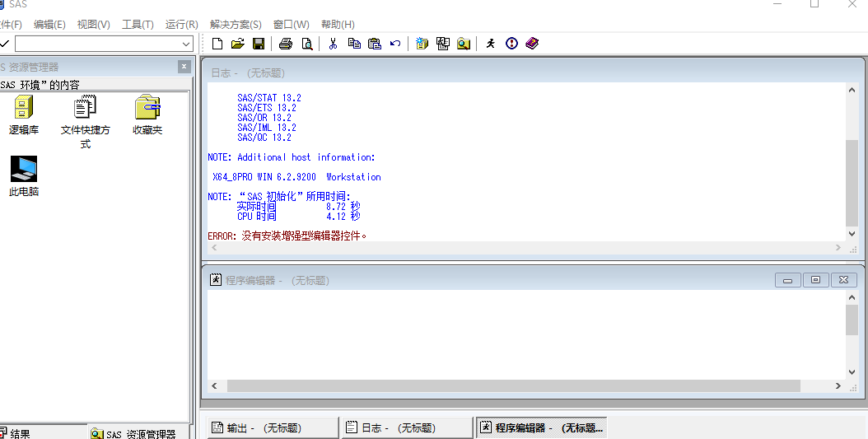Image resolution: width=868 pixels, height=439 pixels.
Task: Save with the floppy disk icon
Action: pyautogui.click(x=259, y=43)
